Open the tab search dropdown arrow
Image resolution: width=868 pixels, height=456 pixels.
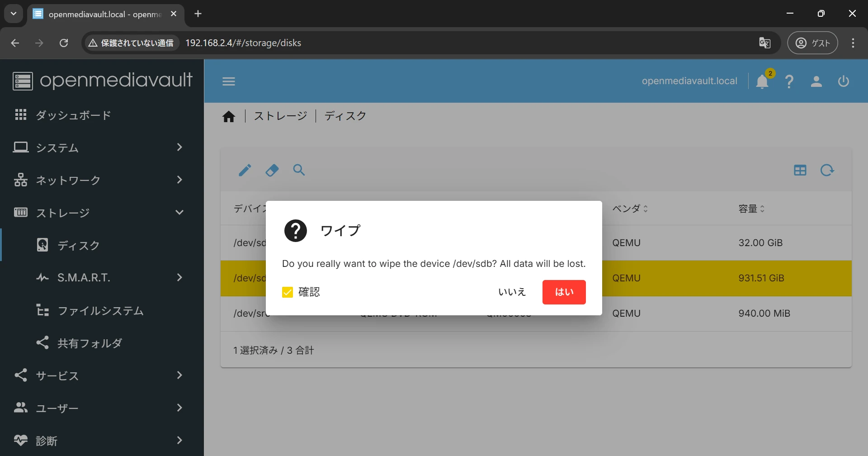(x=14, y=14)
